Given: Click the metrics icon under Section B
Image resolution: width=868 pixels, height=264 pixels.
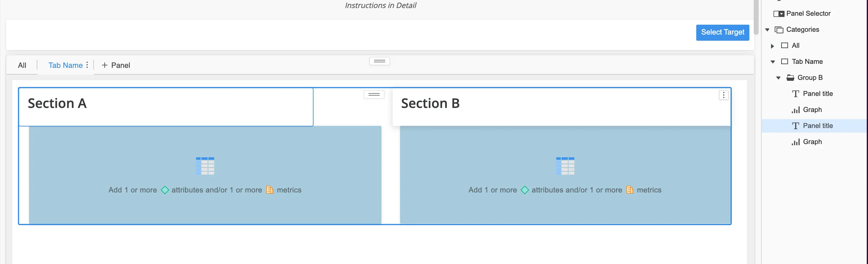Looking at the screenshot, I should 630,190.
